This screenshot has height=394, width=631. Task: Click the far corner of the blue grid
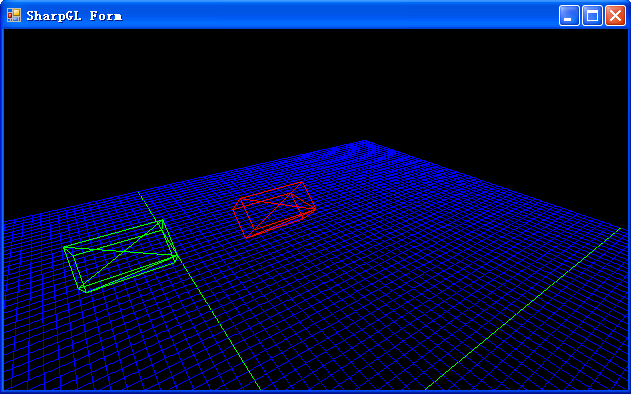(x=364, y=141)
